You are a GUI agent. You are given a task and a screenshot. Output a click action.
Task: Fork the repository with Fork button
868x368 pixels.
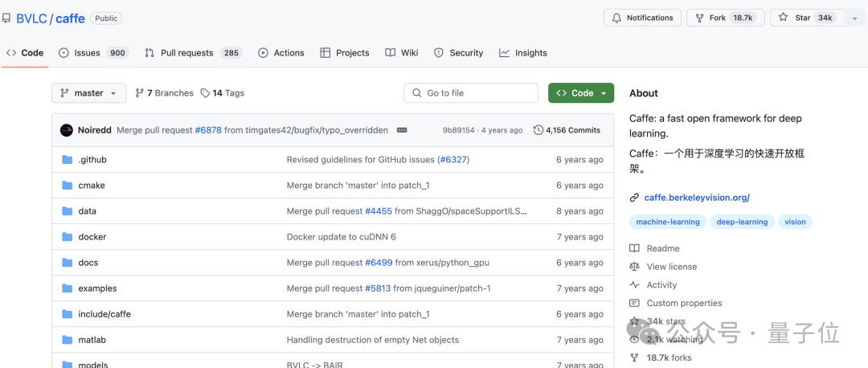coord(725,18)
